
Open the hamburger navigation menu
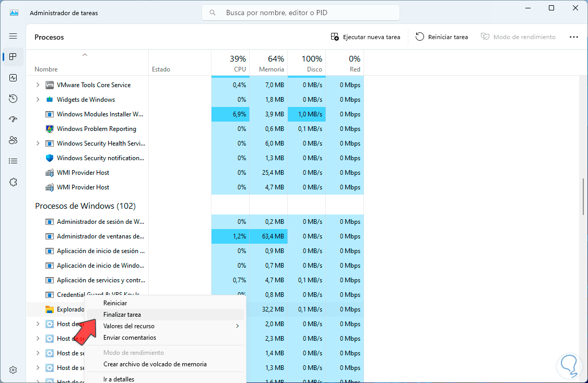13,36
